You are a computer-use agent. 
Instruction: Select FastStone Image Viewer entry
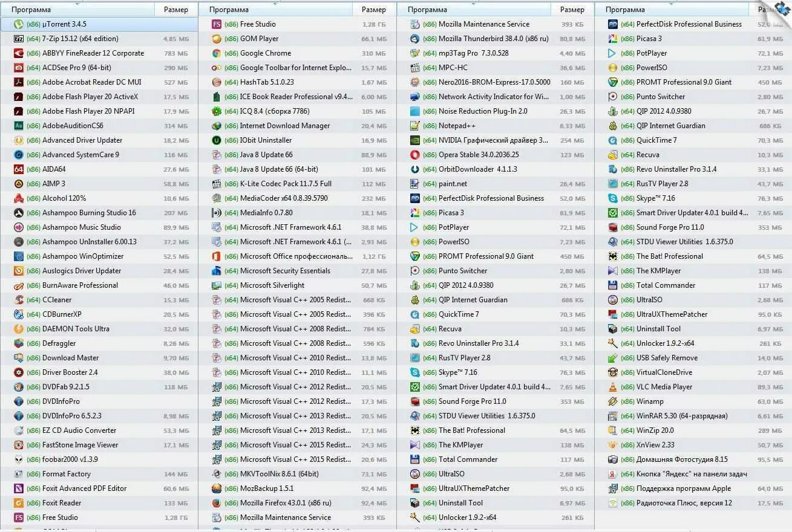click(99, 445)
